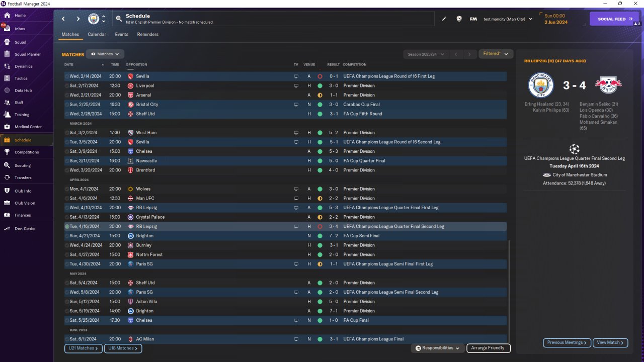Open the Club Info shield icon

pos(7,191)
